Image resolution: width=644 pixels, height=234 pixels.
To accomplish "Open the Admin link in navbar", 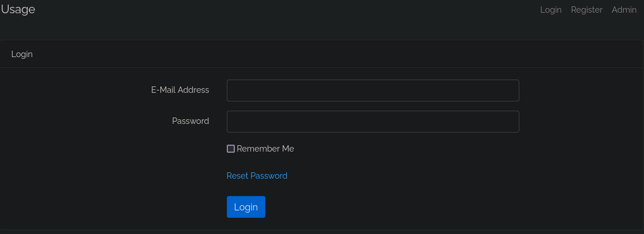I will pos(624,10).
